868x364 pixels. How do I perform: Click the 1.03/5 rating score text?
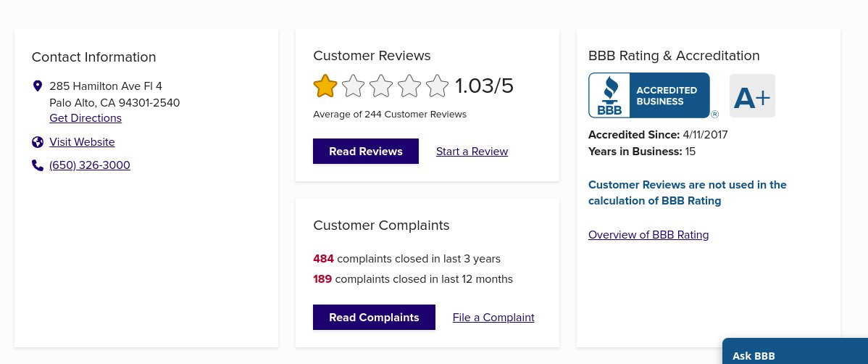click(x=484, y=86)
